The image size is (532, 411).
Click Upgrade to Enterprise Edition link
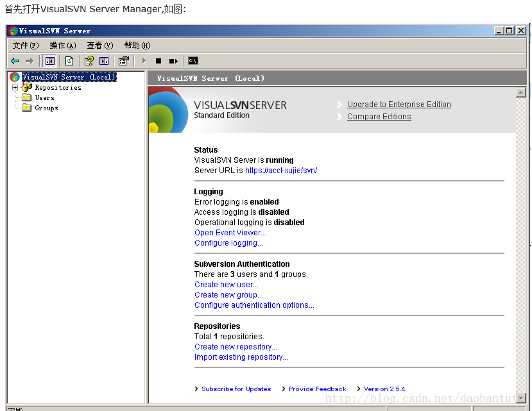[399, 105]
